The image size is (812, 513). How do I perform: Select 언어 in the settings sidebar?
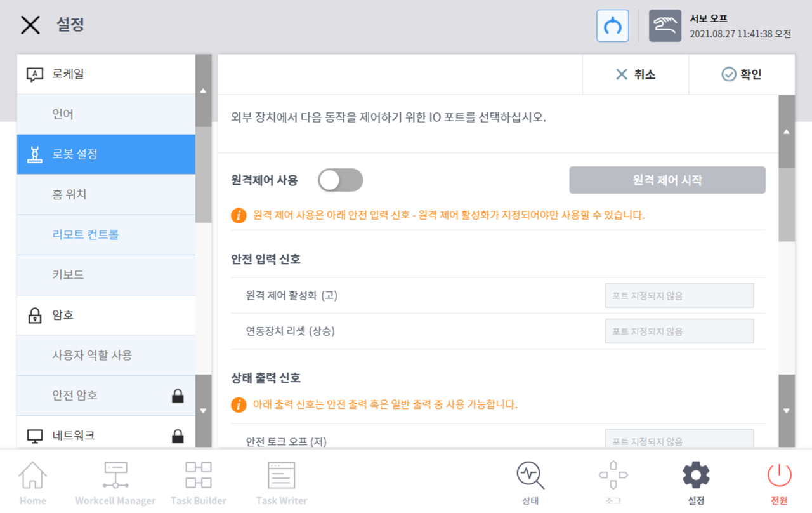pos(105,114)
